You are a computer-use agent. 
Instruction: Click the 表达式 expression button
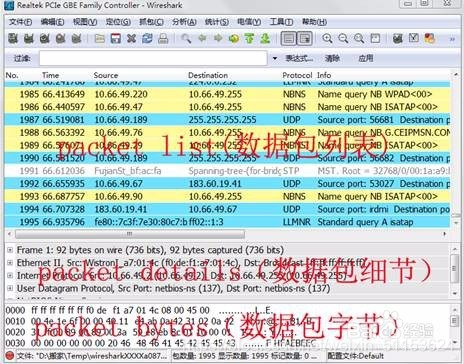tap(299, 58)
